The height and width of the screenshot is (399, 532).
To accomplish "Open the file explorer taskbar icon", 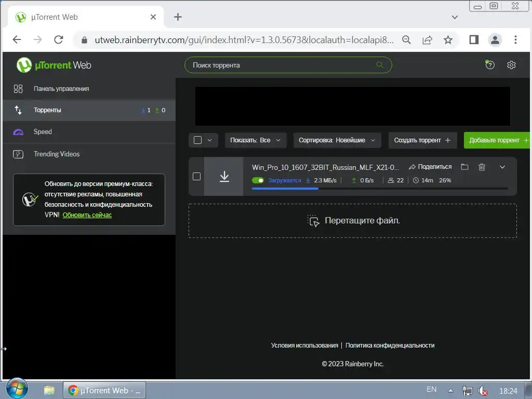I will [x=49, y=390].
